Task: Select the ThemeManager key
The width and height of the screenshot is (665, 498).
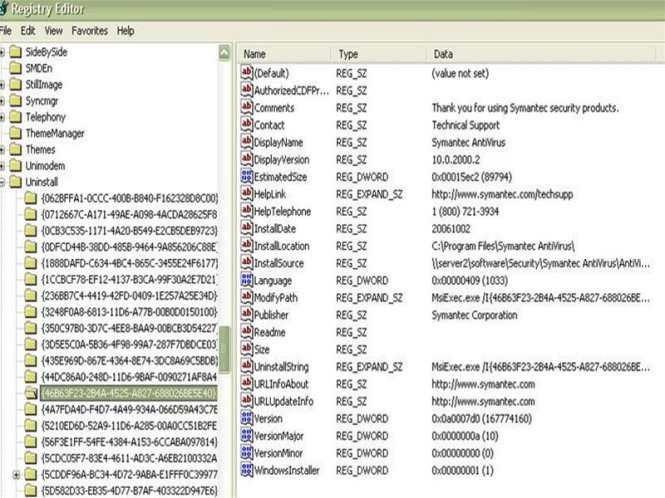Action: click(x=55, y=133)
